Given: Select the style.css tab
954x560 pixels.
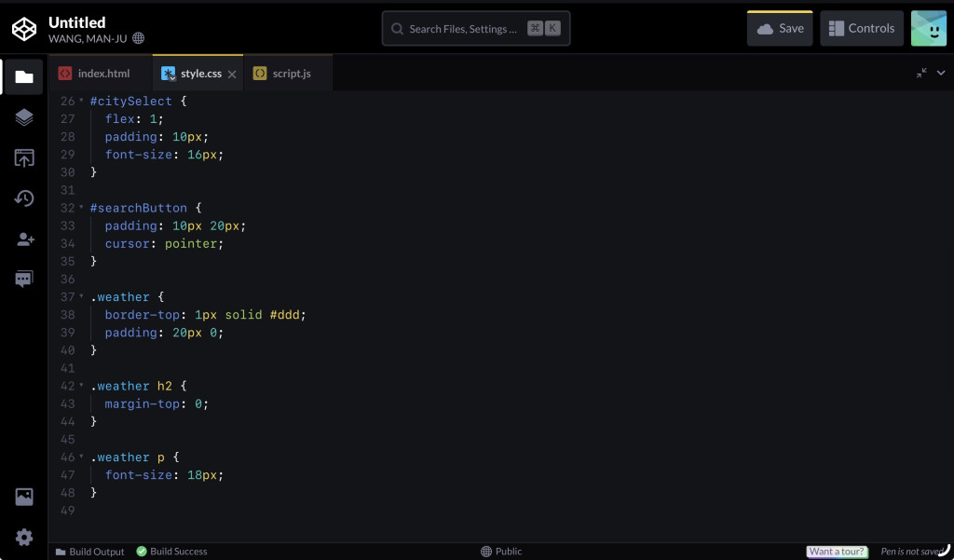Looking at the screenshot, I should click(198, 73).
